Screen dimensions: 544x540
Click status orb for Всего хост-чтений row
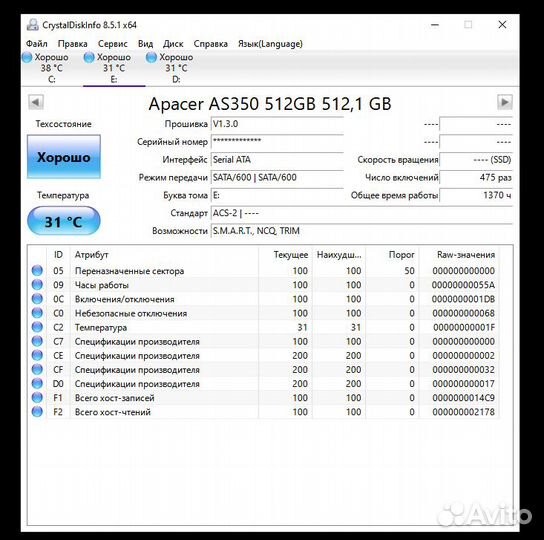[37, 412]
